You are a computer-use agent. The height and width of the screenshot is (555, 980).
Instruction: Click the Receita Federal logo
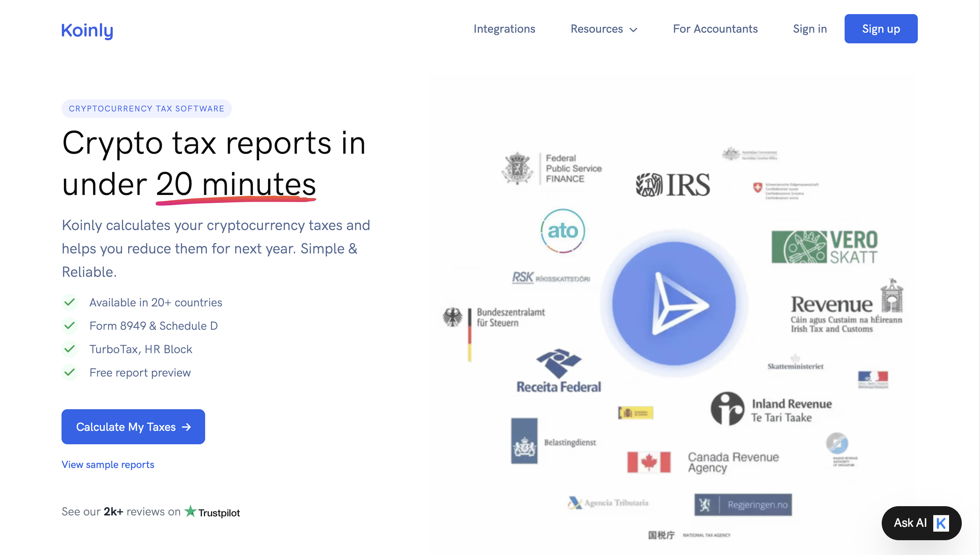click(x=559, y=370)
